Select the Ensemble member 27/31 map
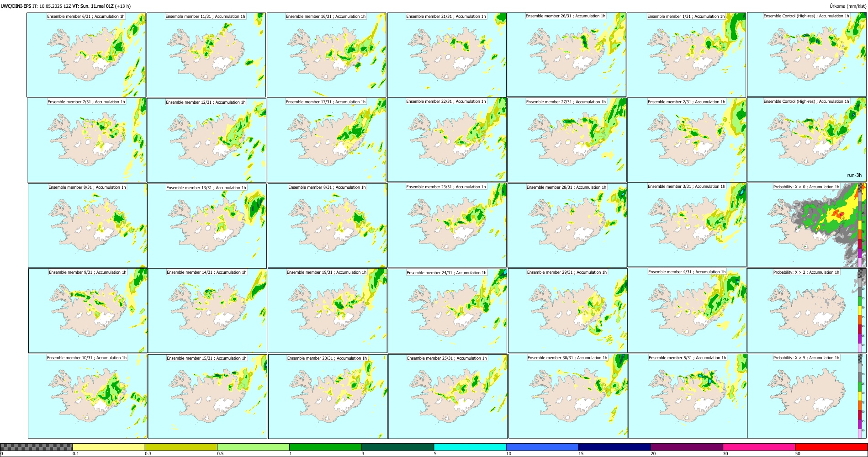 567,140
